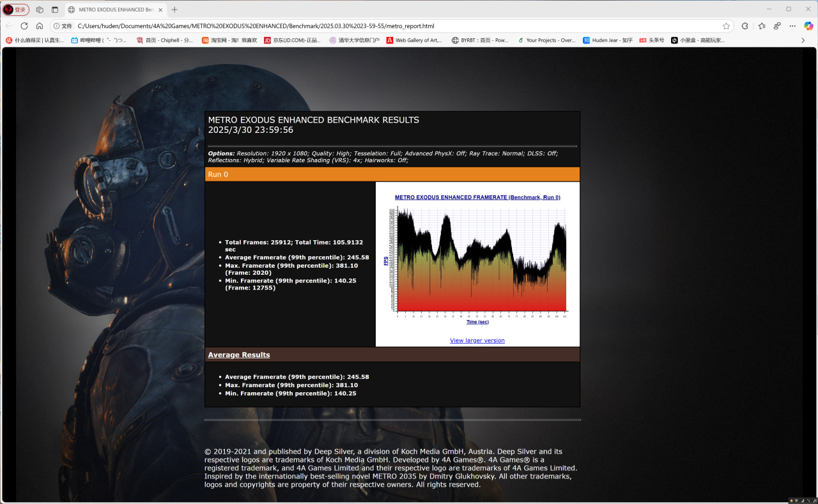The width and height of the screenshot is (818, 504).
Task: Click the Average Results heading
Action: click(239, 355)
